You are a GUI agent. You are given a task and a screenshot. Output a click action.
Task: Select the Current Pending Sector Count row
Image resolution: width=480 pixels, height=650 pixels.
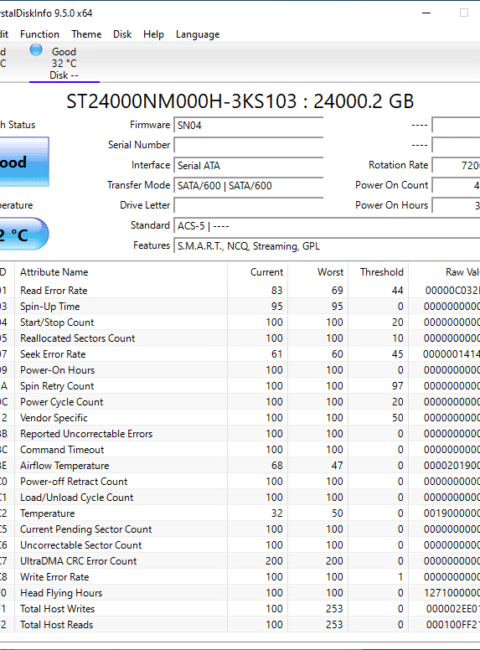(x=240, y=529)
